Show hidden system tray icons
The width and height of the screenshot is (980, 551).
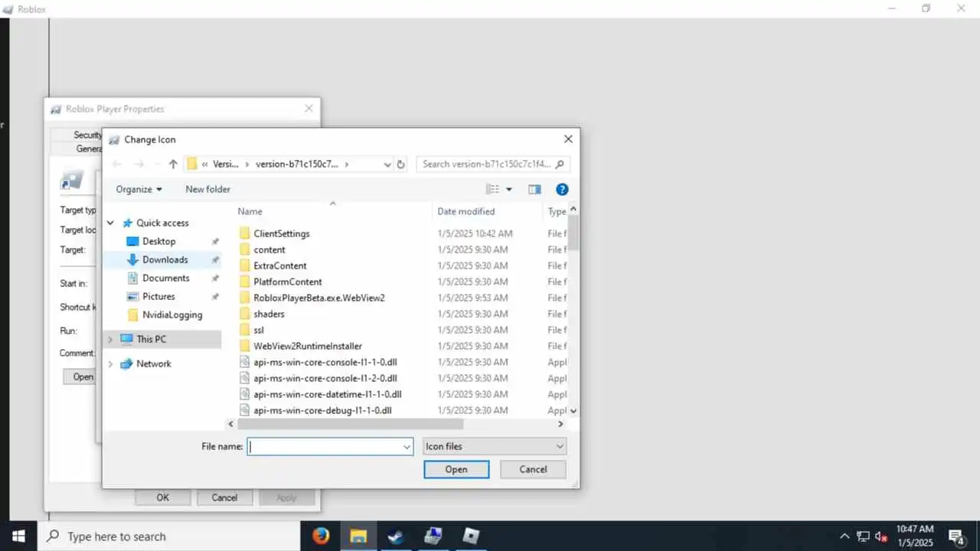844,536
